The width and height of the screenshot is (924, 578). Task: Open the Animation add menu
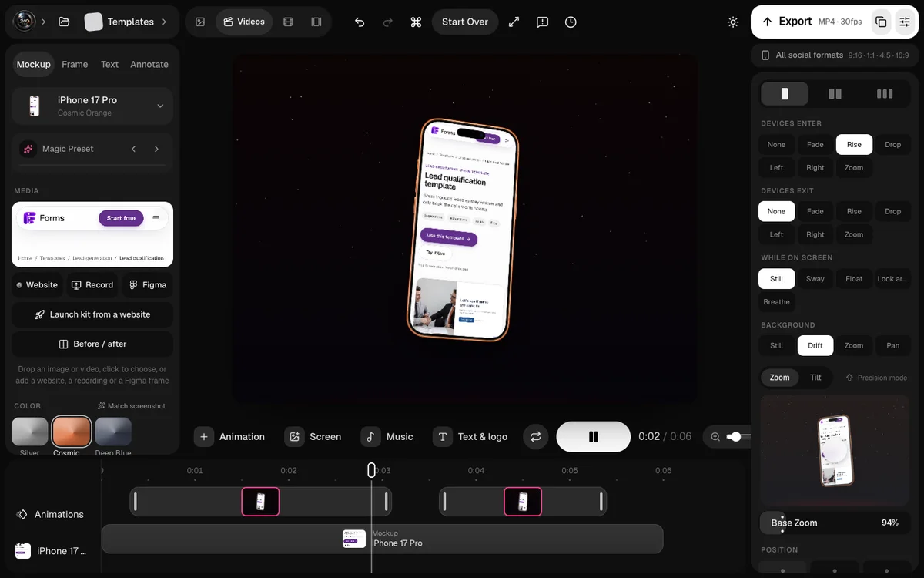[229, 436]
